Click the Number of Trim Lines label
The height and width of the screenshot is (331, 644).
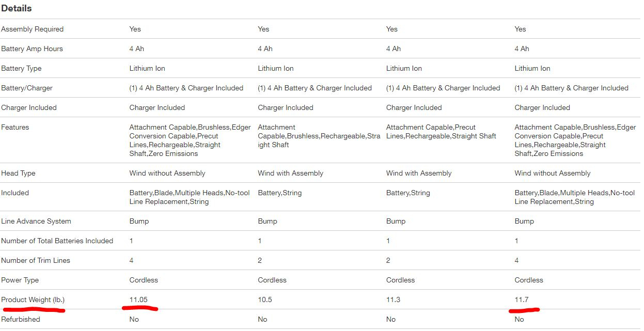coord(36,260)
